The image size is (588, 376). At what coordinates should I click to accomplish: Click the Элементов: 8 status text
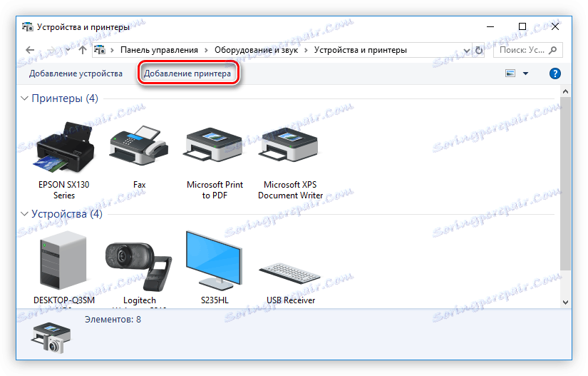(x=113, y=320)
